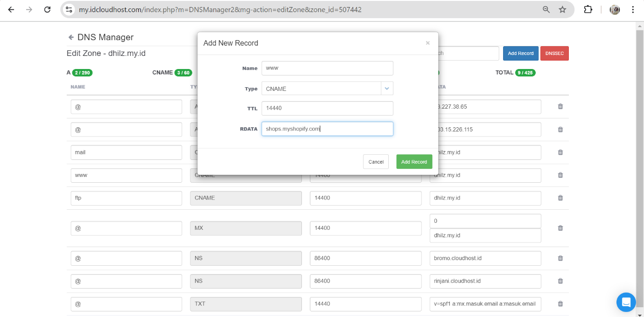Screen dimensions: 644x317
Task: Delete the MX record
Action: pyautogui.click(x=560, y=228)
